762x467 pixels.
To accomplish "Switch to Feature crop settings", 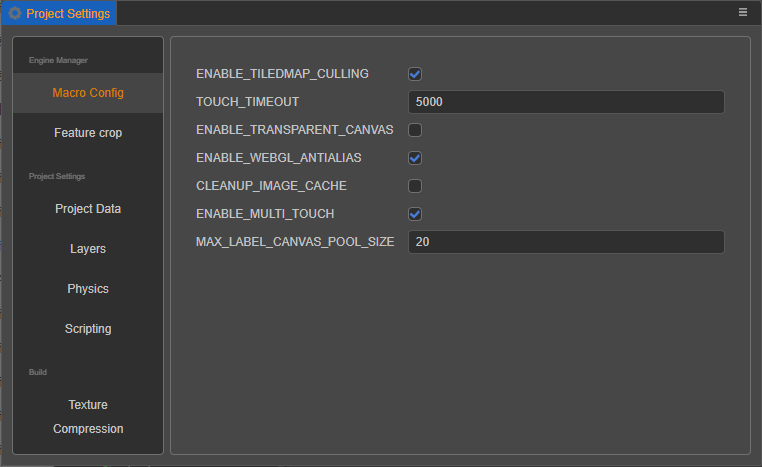I will (88, 133).
